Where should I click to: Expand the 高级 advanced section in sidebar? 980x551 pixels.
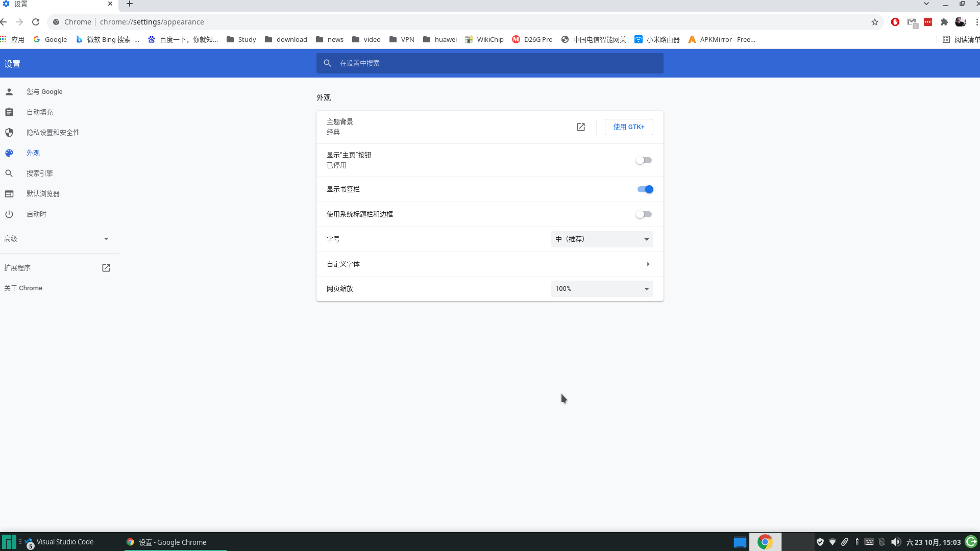click(x=56, y=239)
